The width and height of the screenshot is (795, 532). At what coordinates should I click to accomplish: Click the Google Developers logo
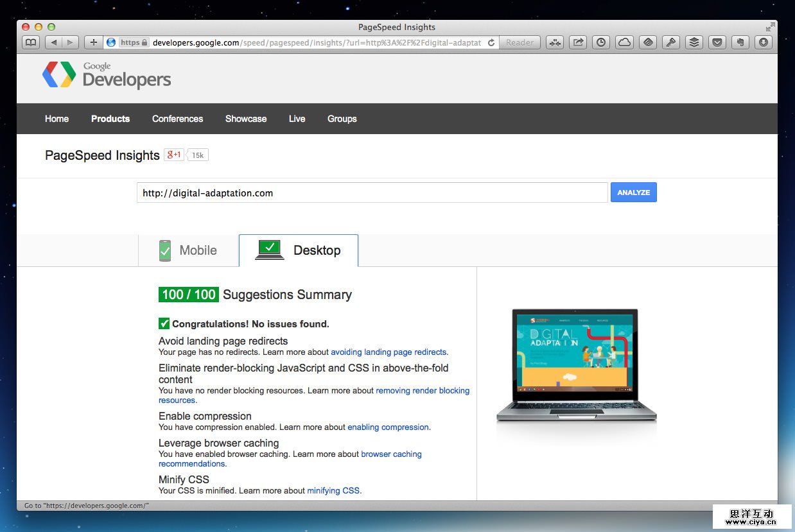tap(107, 75)
